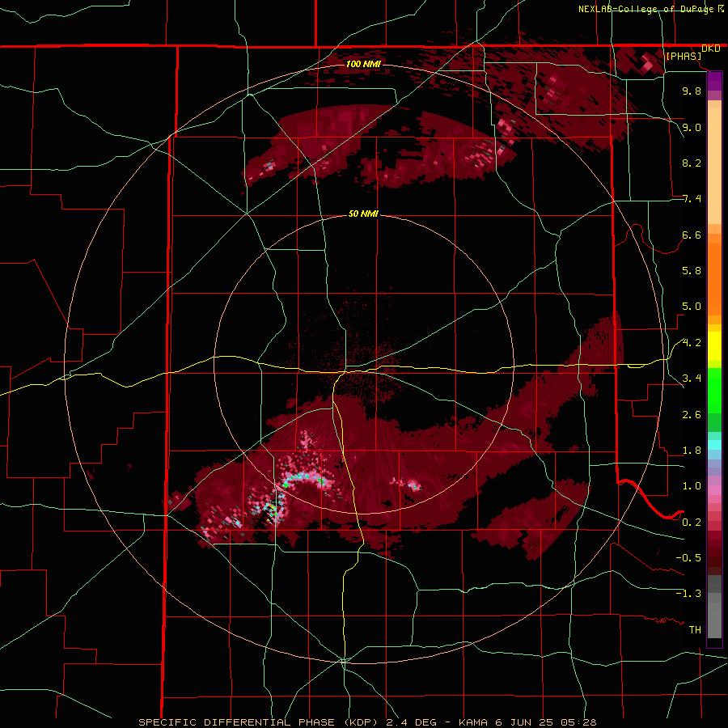Click the 7.4 value on the color scale
The image size is (728, 728).
click(x=692, y=199)
